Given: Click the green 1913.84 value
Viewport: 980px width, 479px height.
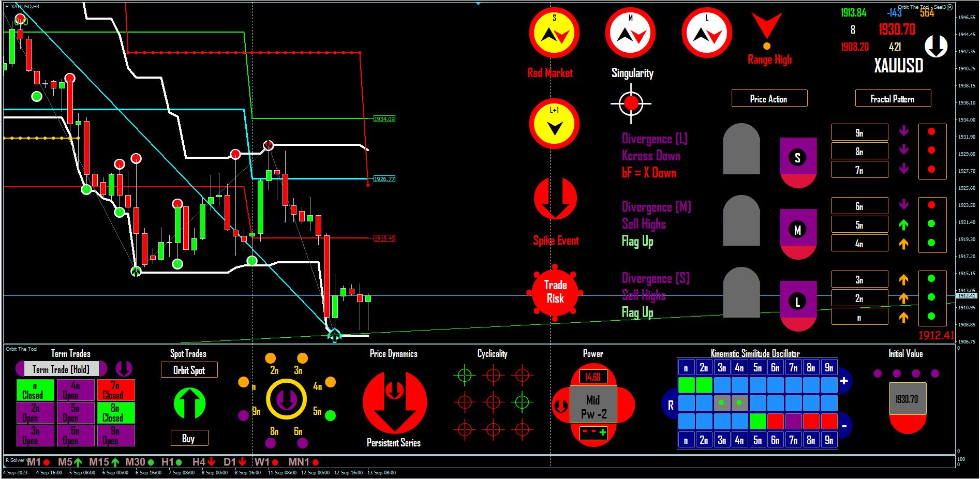Looking at the screenshot, I should pos(853,13).
